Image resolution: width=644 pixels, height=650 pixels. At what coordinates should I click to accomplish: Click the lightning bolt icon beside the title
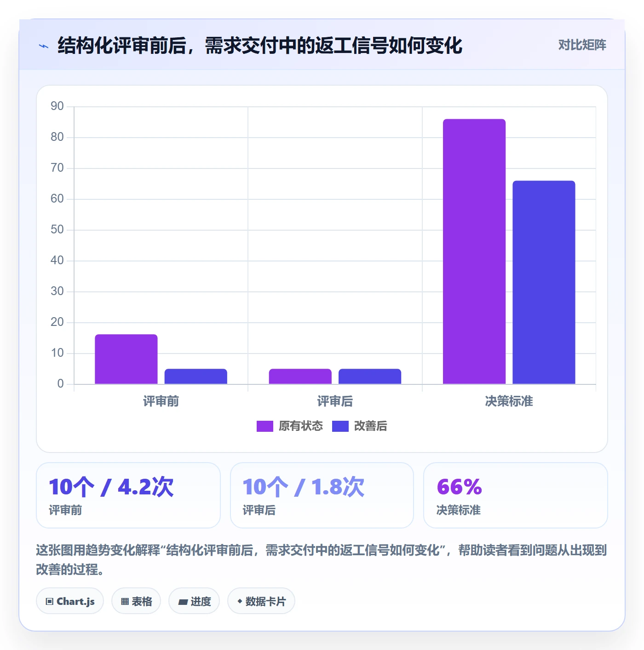tap(44, 46)
